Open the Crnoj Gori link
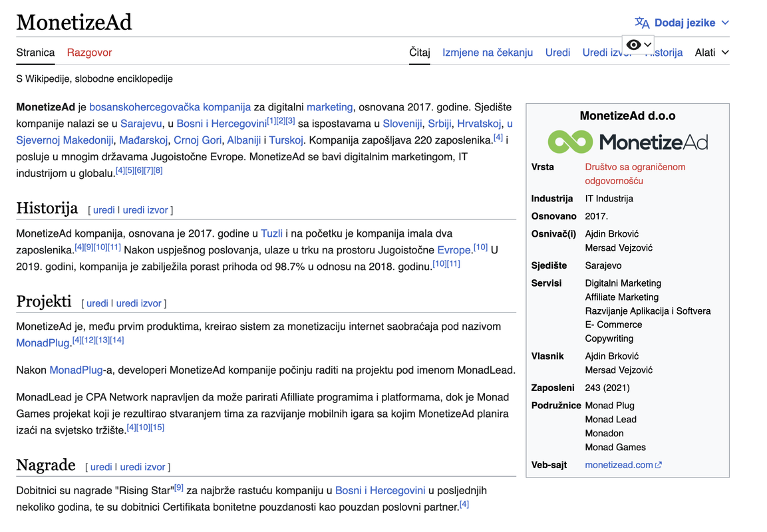This screenshot has height=532, width=767. [x=198, y=140]
